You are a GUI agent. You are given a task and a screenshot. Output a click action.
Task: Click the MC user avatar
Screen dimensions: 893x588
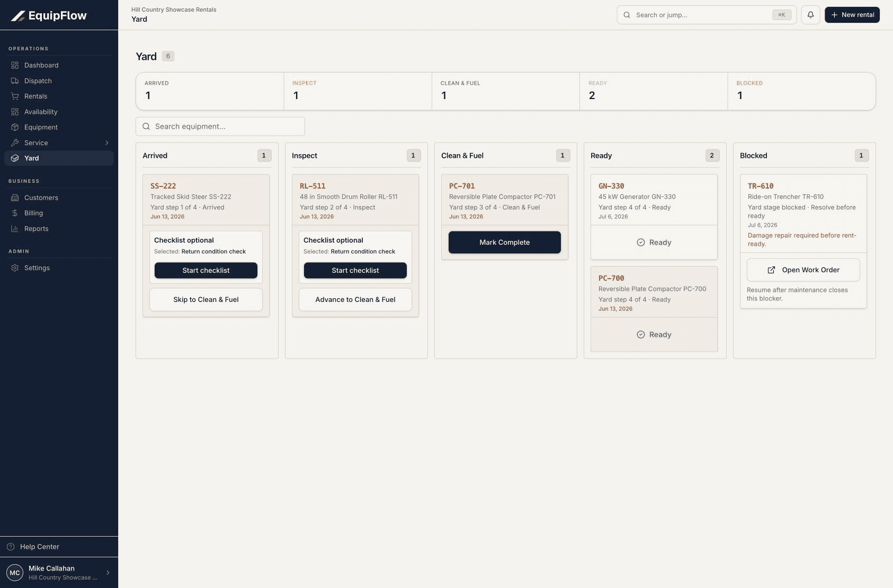[x=15, y=573]
